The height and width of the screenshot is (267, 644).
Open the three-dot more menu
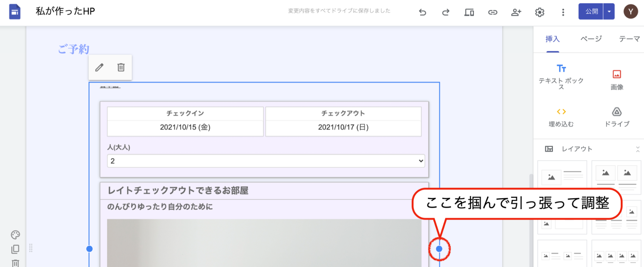click(x=563, y=12)
